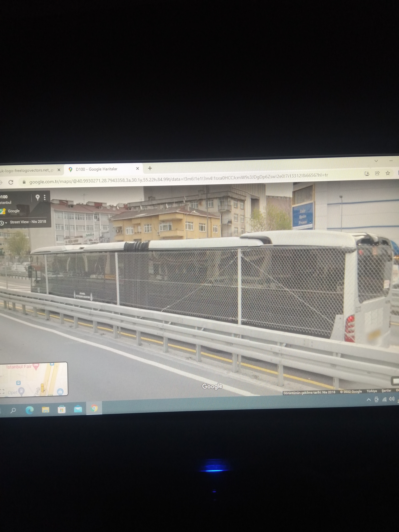Click the volume icon in the system tray
The image size is (399, 532).
point(392,399)
